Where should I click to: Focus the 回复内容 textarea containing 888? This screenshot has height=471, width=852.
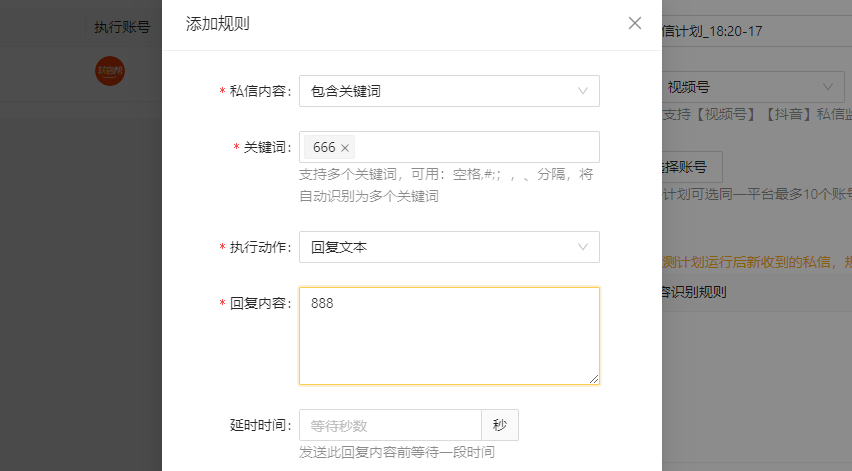pos(449,336)
